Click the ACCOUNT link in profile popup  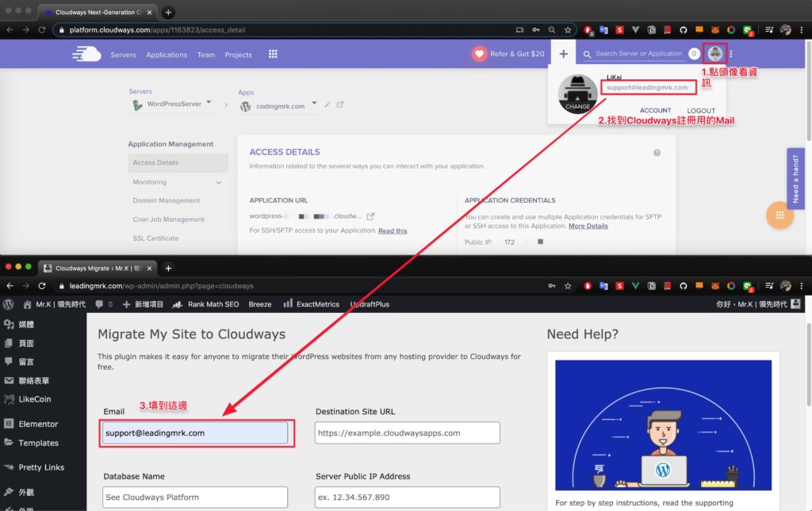pyautogui.click(x=655, y=110)
